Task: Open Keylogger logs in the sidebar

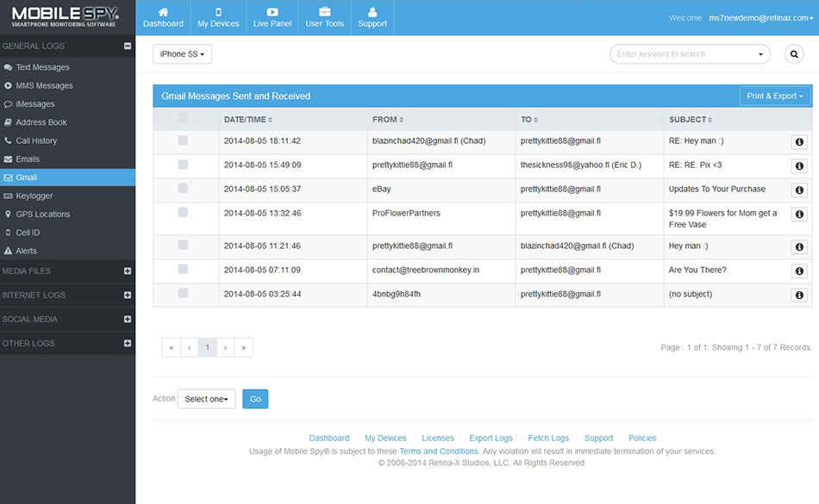Action: 34,196
